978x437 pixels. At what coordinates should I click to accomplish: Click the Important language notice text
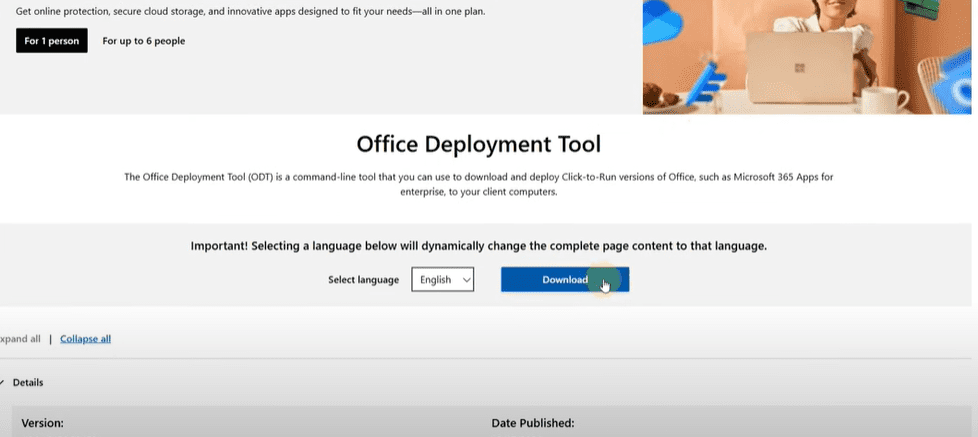click(x=478, y=245)
